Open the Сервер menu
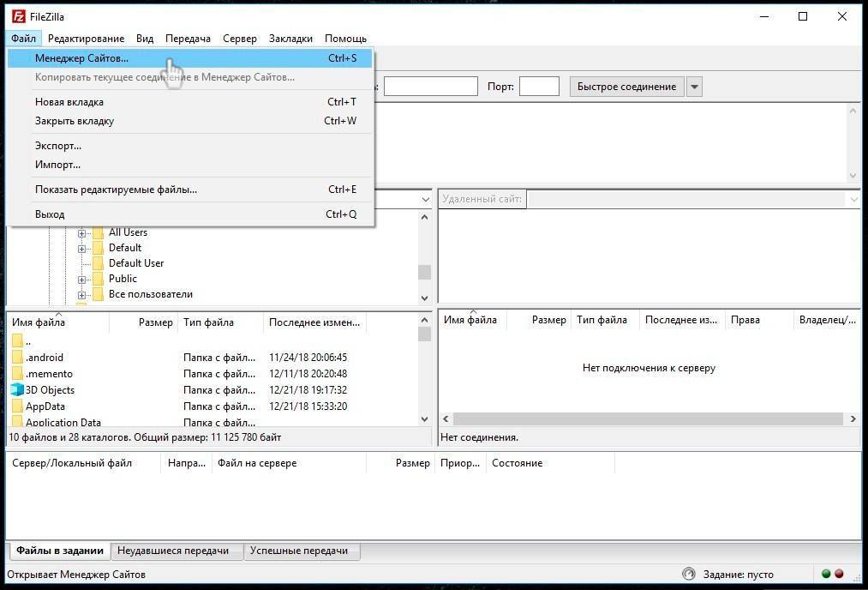The image size is (868, 590). (240, 39)
